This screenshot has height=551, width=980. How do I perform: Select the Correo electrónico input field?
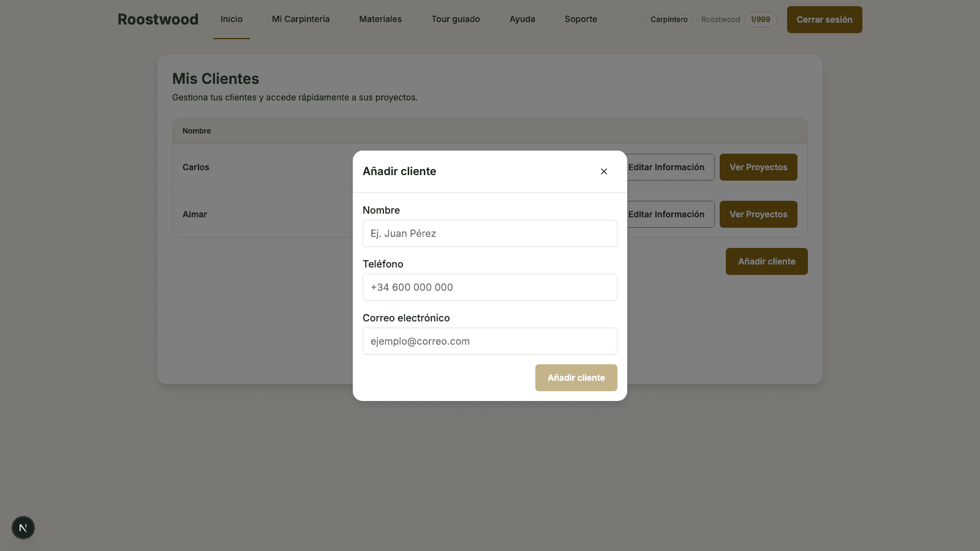coord(490,341)
